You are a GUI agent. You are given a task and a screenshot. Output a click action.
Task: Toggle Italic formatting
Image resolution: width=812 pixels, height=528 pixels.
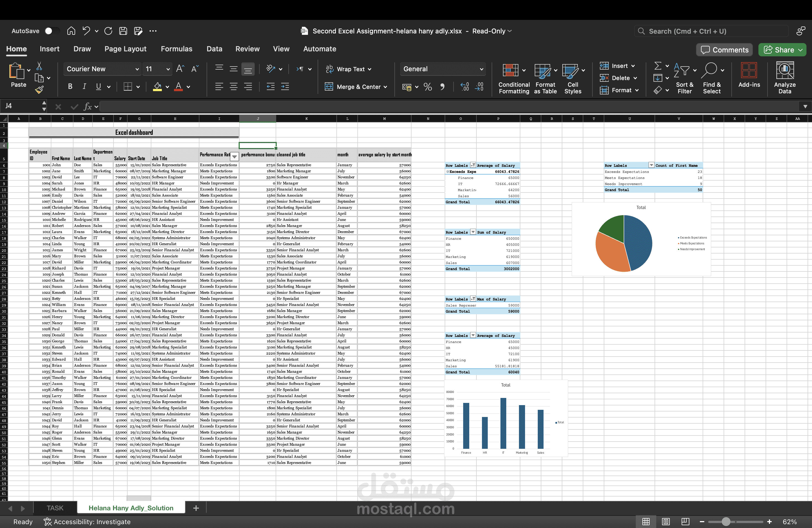[x=84, y=87]
